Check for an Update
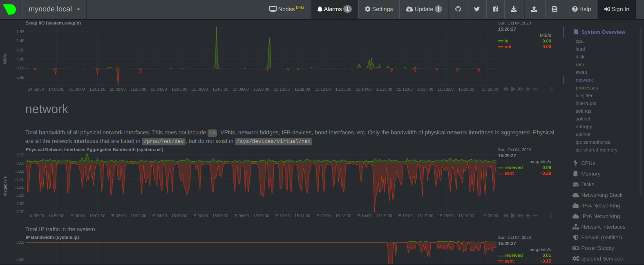The image size is (644, 265). coord(424,9)
